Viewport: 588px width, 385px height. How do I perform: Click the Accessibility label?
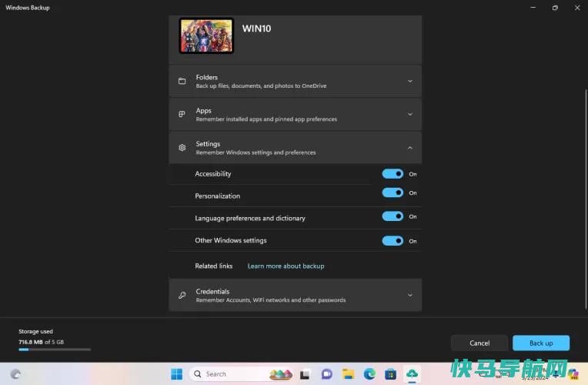point(213,174)
